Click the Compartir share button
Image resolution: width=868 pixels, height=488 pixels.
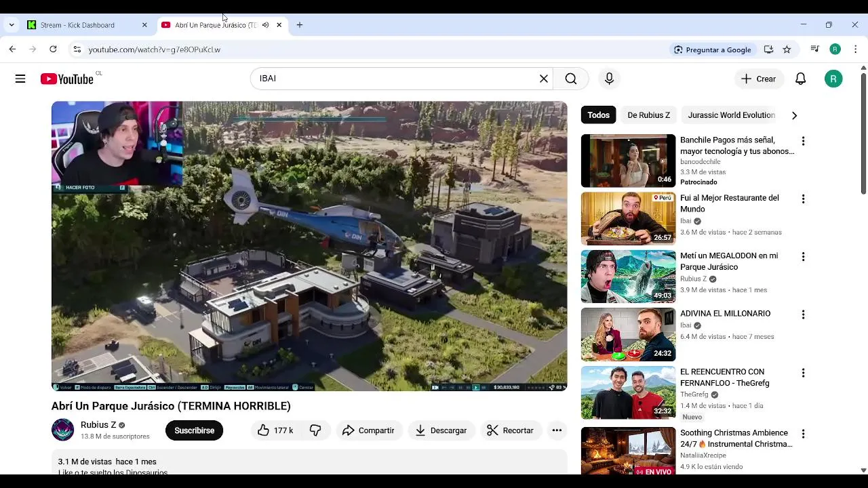coord(368,430)
